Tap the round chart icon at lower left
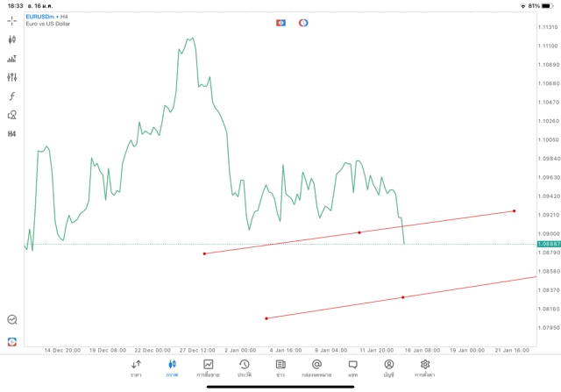Viewport: 561px width, 392px height. [12, 320]
